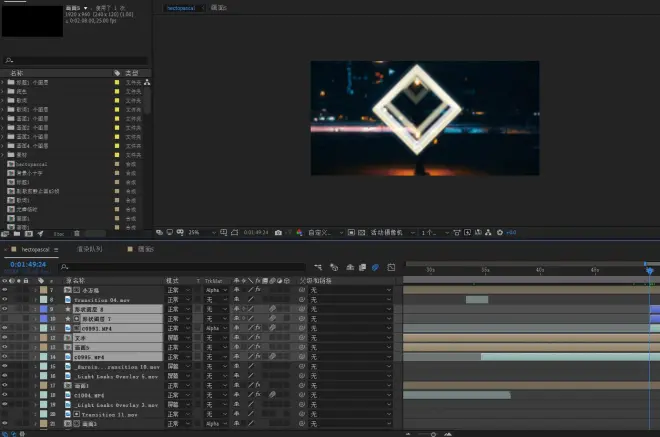Viewport: 660px width, 437px height.
Task: Open TrkMat dropdown for Transition 04.mov
Action: pyautogui.click(x=217, y=300)
